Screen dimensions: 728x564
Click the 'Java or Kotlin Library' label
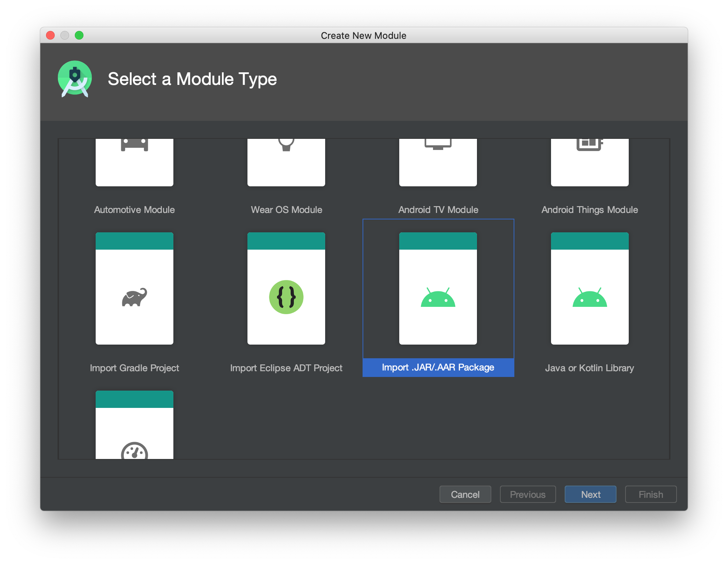(590, 368)
